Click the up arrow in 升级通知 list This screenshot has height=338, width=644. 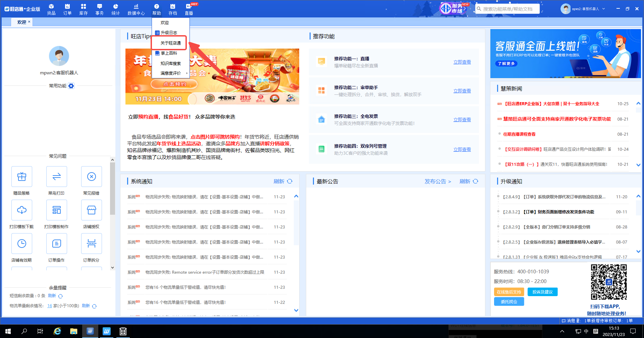pos(638,196)
